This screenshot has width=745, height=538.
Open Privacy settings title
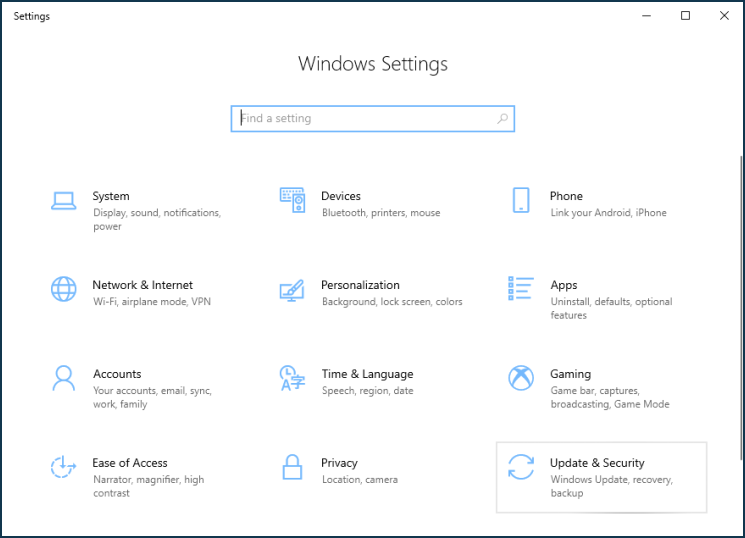[x=339, y=463]
